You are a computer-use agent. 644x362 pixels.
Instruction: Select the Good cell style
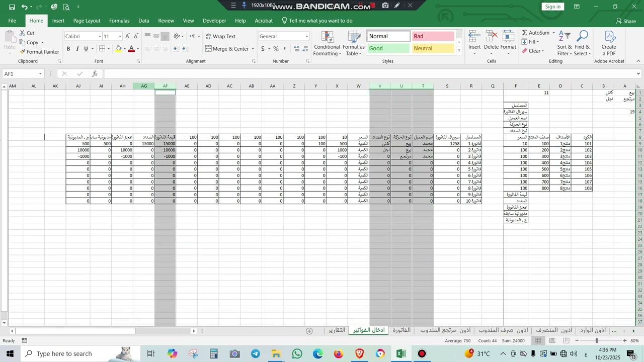coord(388,48)
